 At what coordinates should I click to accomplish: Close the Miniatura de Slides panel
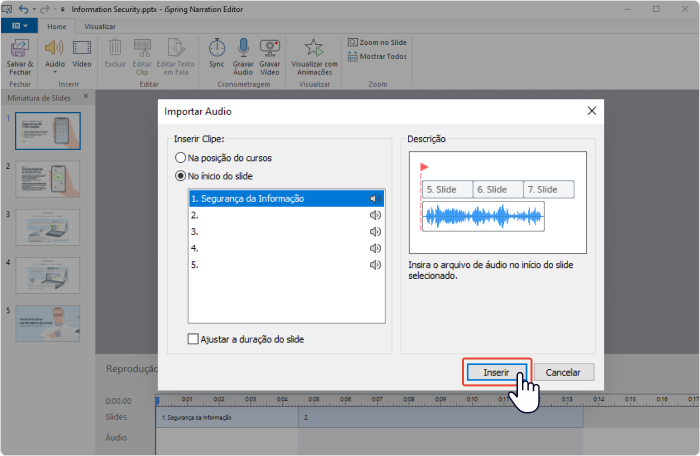coord(86,96)
